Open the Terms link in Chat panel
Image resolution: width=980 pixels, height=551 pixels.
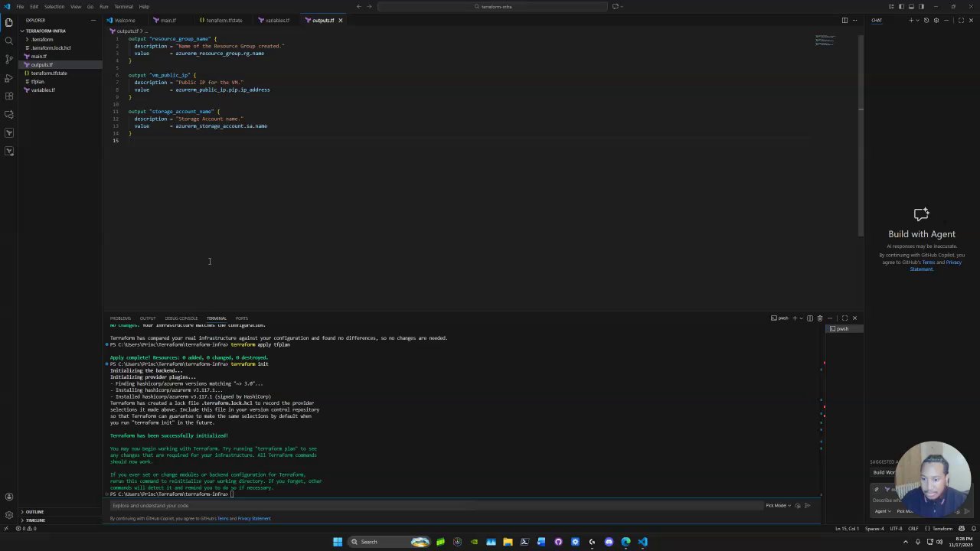point(929,262)
